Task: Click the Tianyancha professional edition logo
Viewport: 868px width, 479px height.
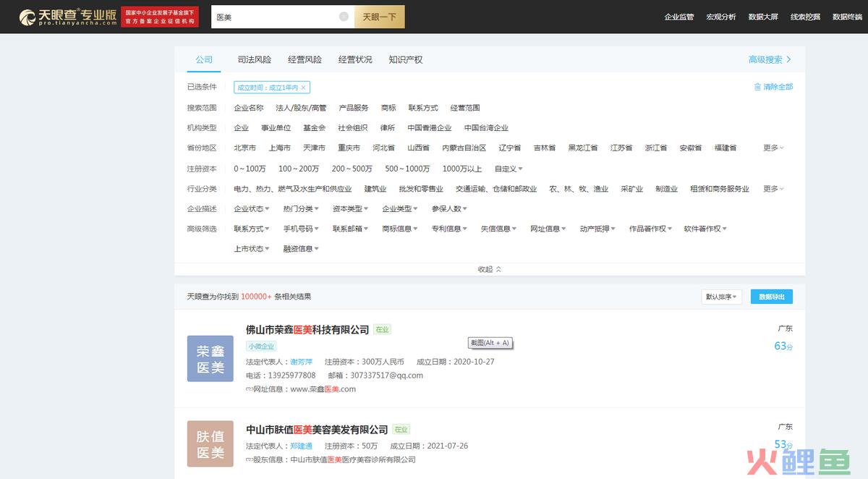Action: [67, 17]
